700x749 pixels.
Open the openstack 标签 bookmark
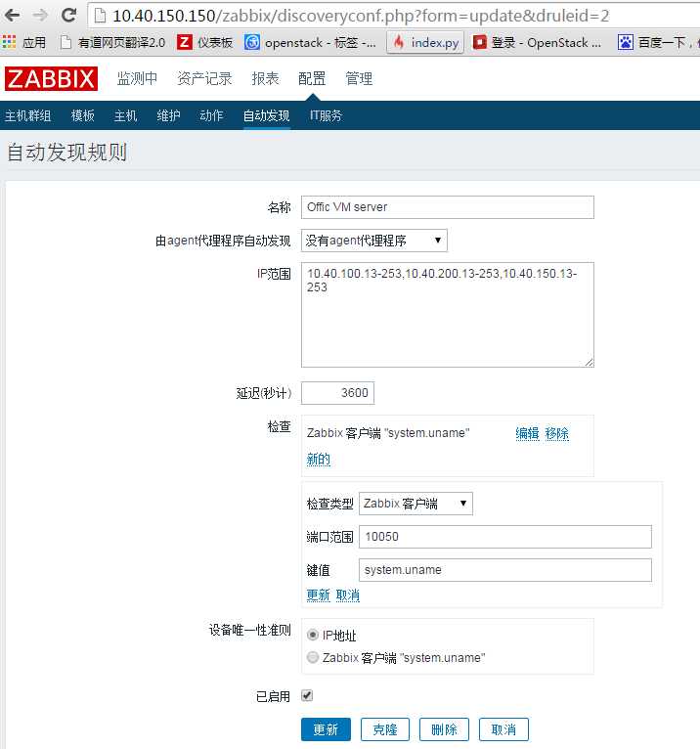[310, 42]
